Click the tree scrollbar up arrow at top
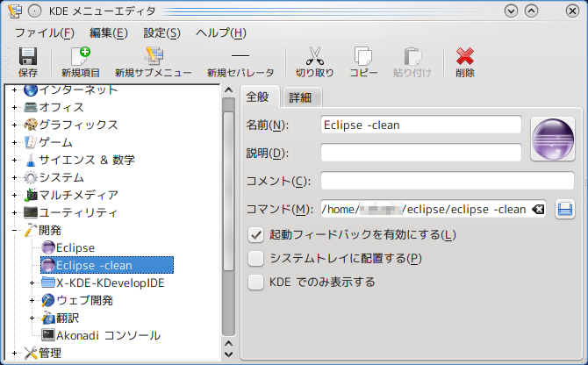The image size is (588, 365). click(x=228, y=90)
